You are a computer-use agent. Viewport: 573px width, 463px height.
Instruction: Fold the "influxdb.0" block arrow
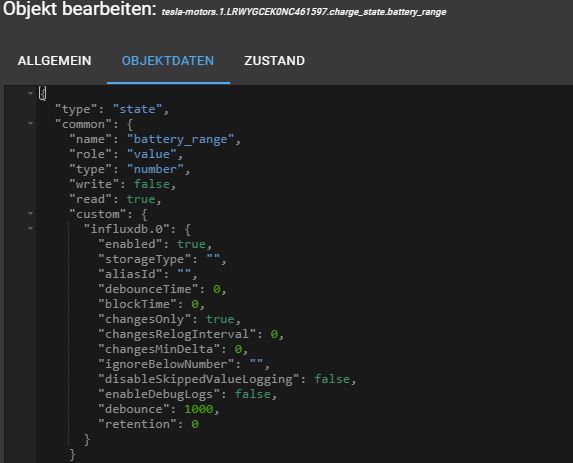point(30,228)
